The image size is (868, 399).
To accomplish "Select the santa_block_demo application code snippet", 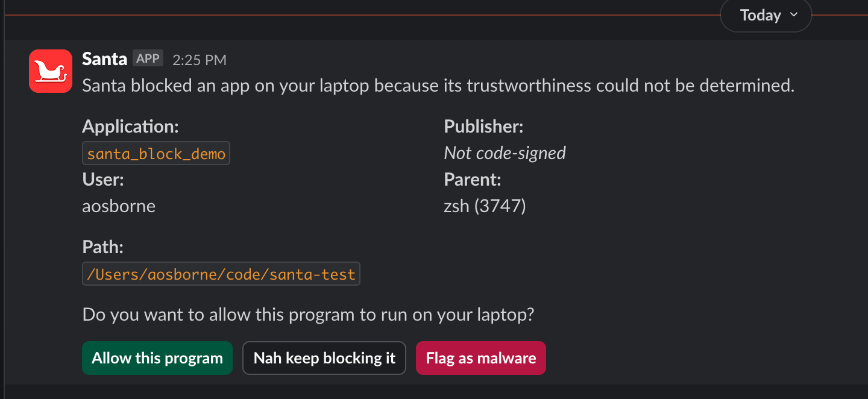I will (x=156, y=152).
